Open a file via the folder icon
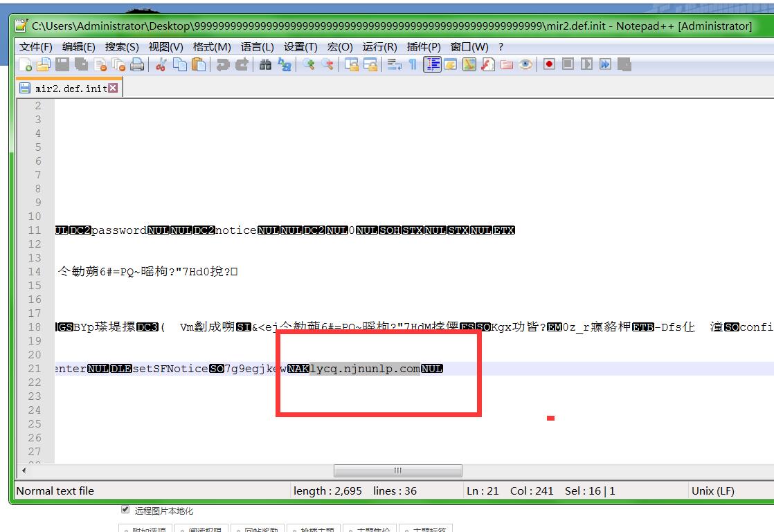This screenshot has width=774, height=532. [43, 65]
